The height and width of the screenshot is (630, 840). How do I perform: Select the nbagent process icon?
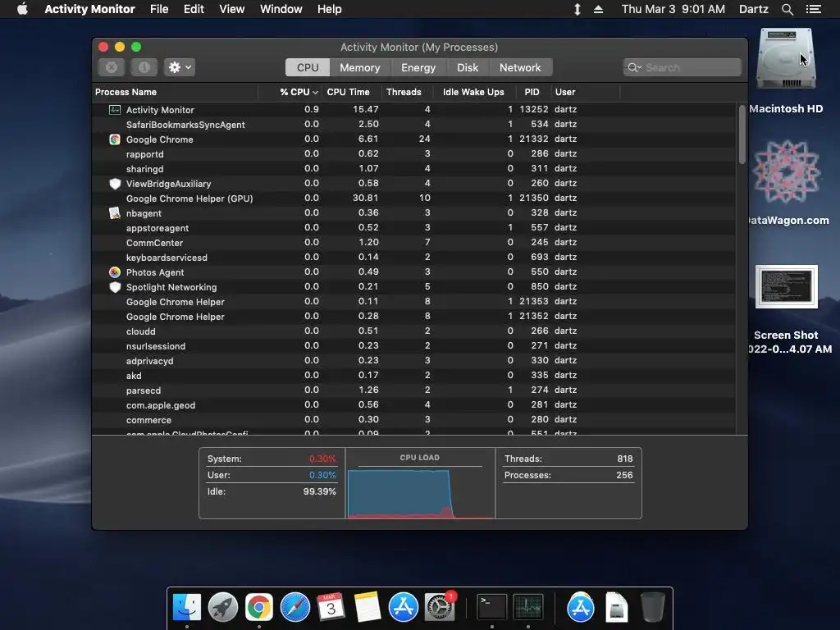[x=115, y=213]
